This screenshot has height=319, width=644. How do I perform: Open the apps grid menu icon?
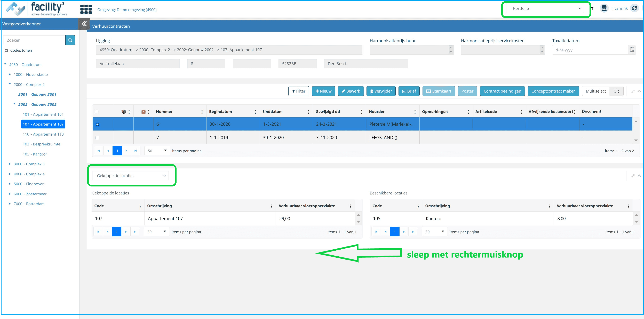pos(86,9)
